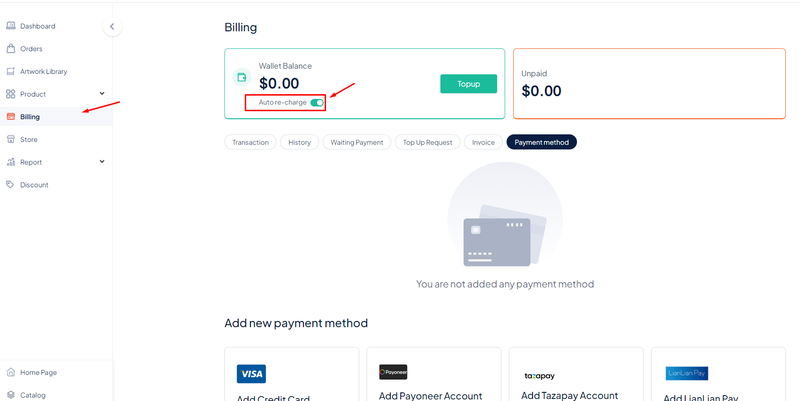Choose the Add Tazapay Account card
800x401 pixels.
(576, 374)
